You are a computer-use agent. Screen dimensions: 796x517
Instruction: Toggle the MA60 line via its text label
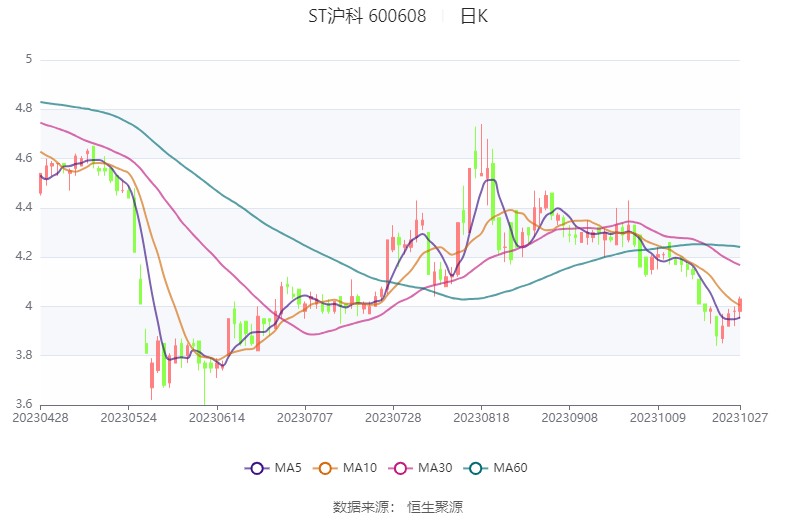tap(509, 468)
